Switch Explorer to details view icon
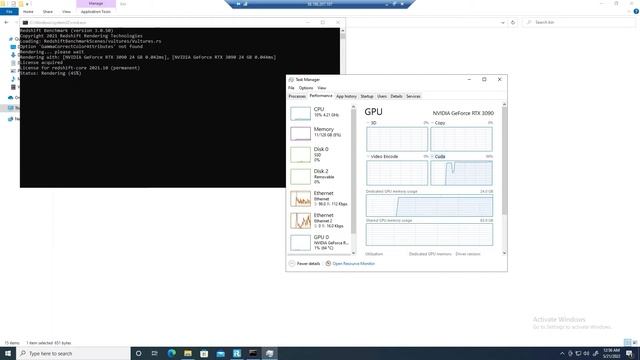 pos(627,342)
